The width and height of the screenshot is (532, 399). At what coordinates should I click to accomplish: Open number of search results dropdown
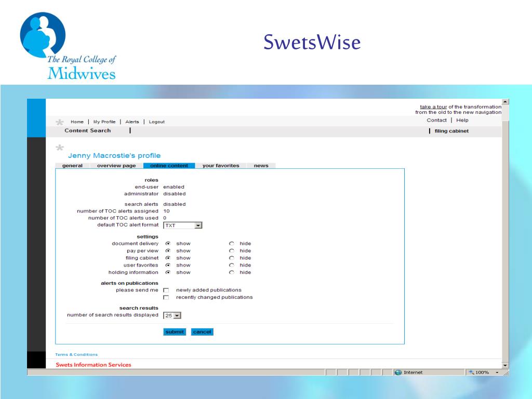point(172,315)
